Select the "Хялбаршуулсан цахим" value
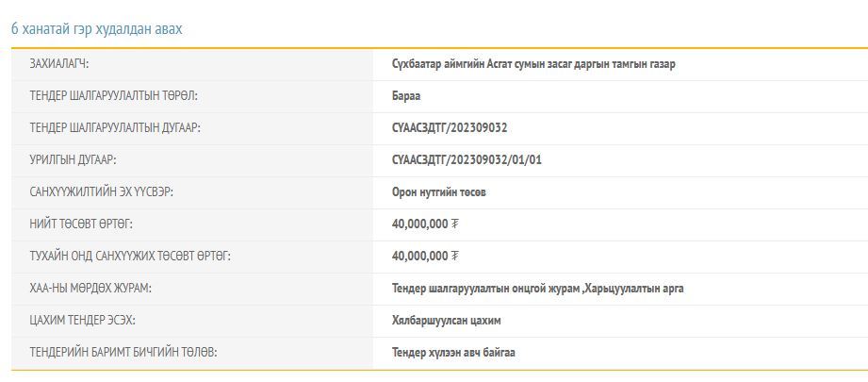This screenshot has height=382, width=868. [x=447, y=321]
